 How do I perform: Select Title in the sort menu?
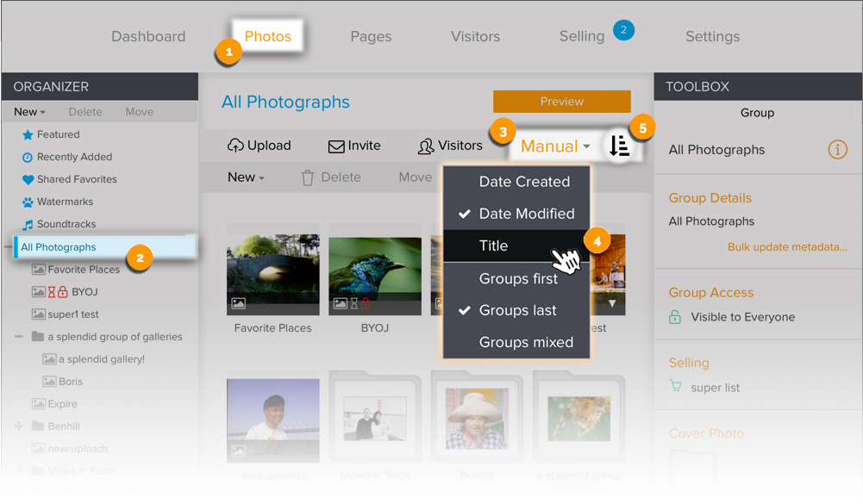click(x=516, y=246)
